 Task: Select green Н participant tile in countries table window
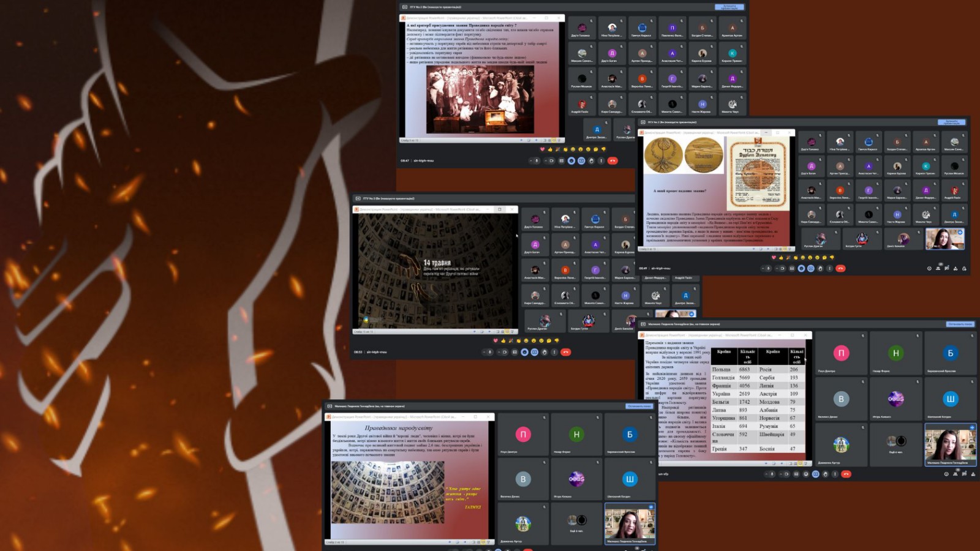[895, 353]
